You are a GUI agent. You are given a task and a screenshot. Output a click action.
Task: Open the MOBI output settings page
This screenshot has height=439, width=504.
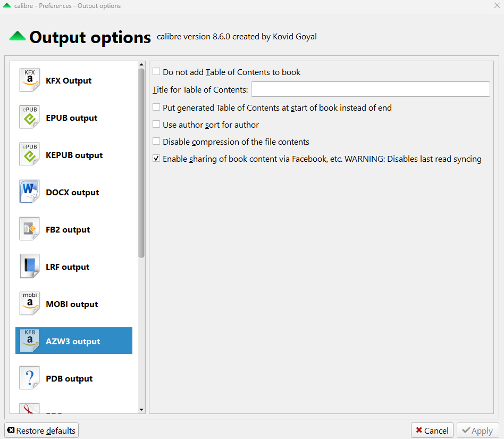72,304
